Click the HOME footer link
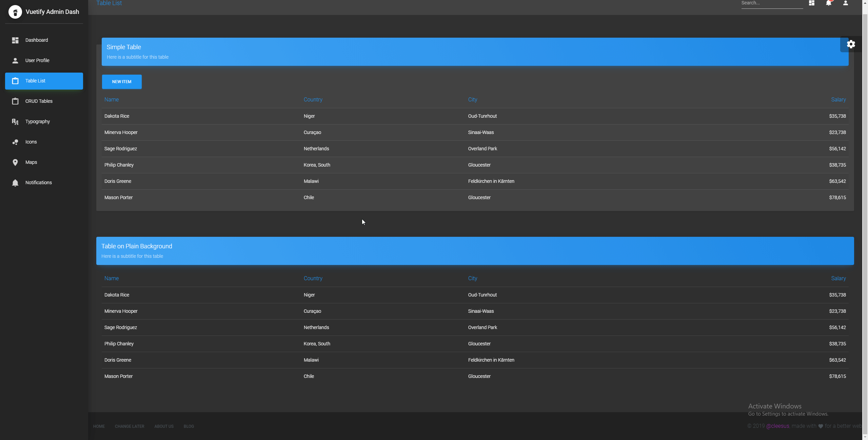868x440 pixels. [x=99, y=426]
